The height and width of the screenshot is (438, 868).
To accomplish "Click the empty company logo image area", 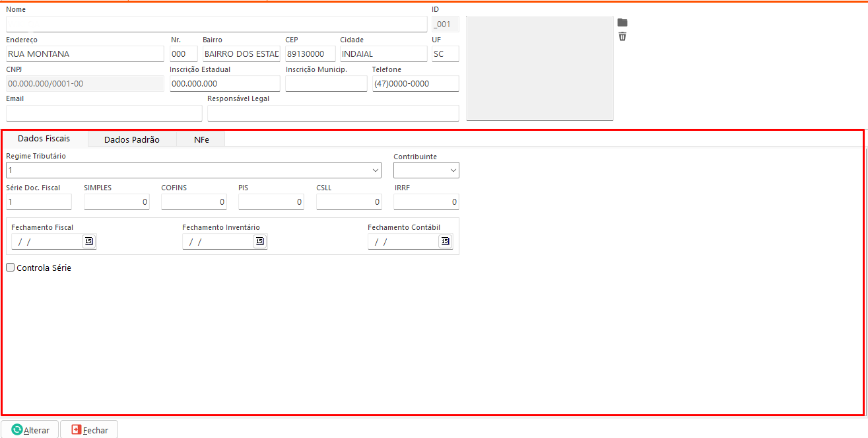I will (539, 69).
